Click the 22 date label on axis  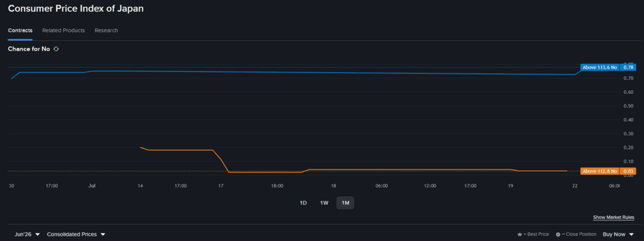pyautogui.click(x=574, y=186)
